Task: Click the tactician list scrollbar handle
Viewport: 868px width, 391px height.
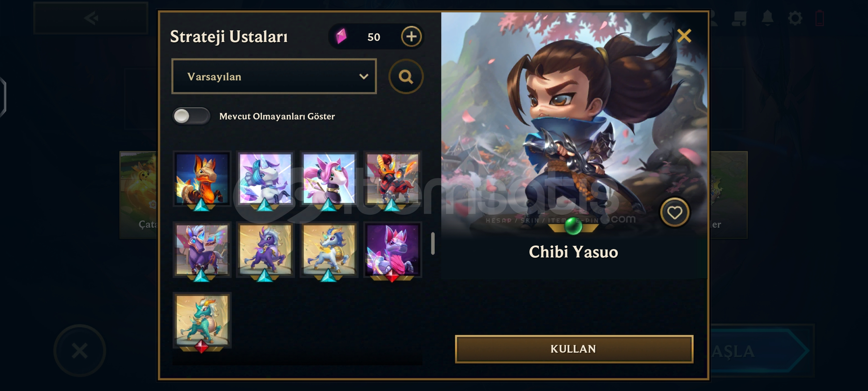Action: coord(433,244)
